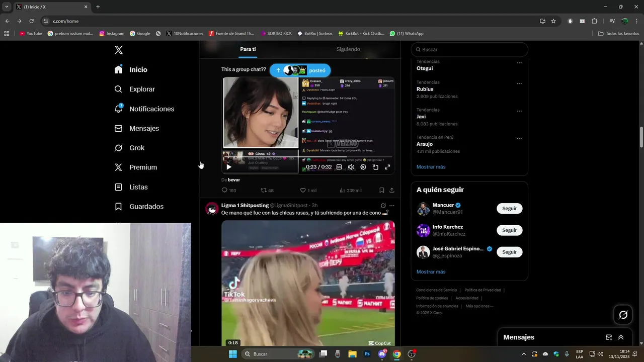
Task: Open Premium in the sidebar
Action: point(135,167)
